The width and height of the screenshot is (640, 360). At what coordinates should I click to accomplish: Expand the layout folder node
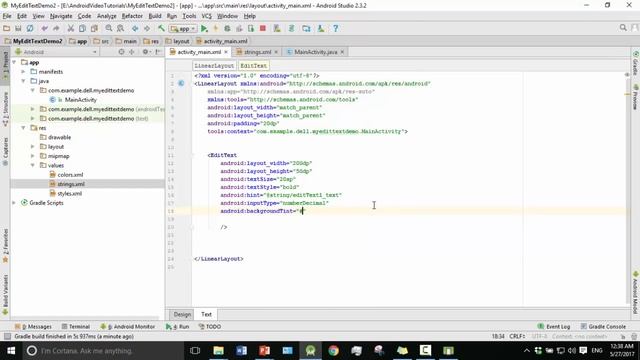point(33,147)
